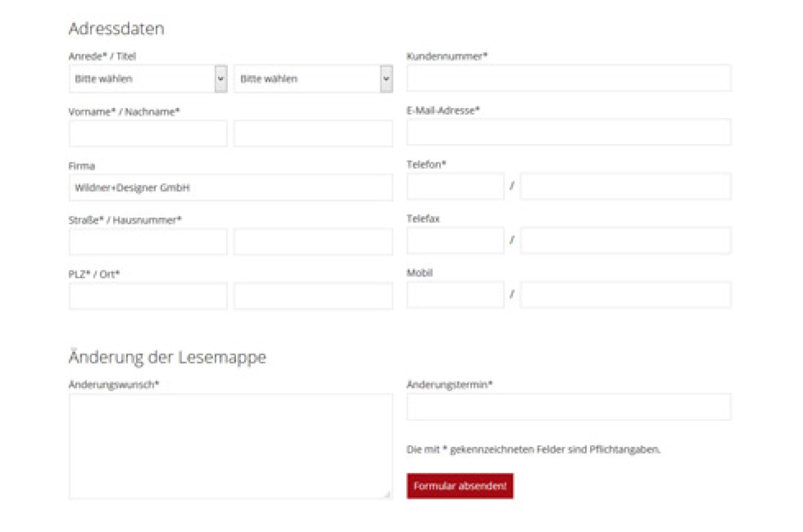The height and width of the screenshot is (532, 803).
Task: Click the Hausnummer input field
Action: click(x=313, y=242)
